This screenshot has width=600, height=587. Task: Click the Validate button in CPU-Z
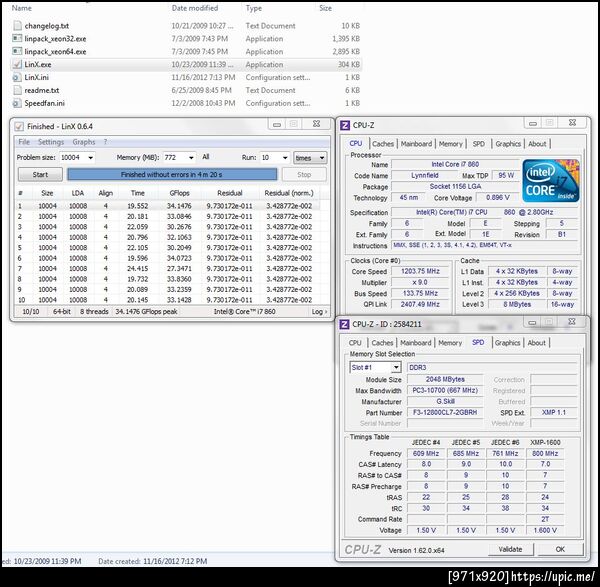[x=510, y=549]
